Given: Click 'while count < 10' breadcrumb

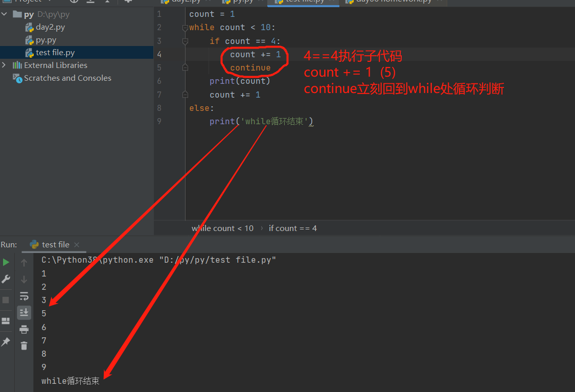Looking at the screenshot, I should (222, 228).
